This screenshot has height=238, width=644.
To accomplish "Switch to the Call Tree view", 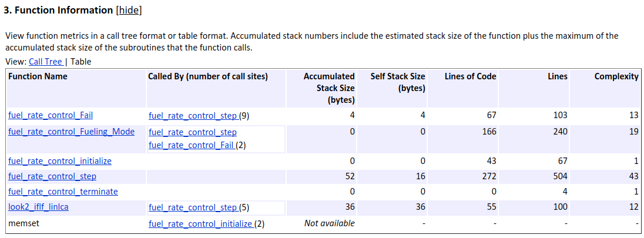I will [45, 61].
